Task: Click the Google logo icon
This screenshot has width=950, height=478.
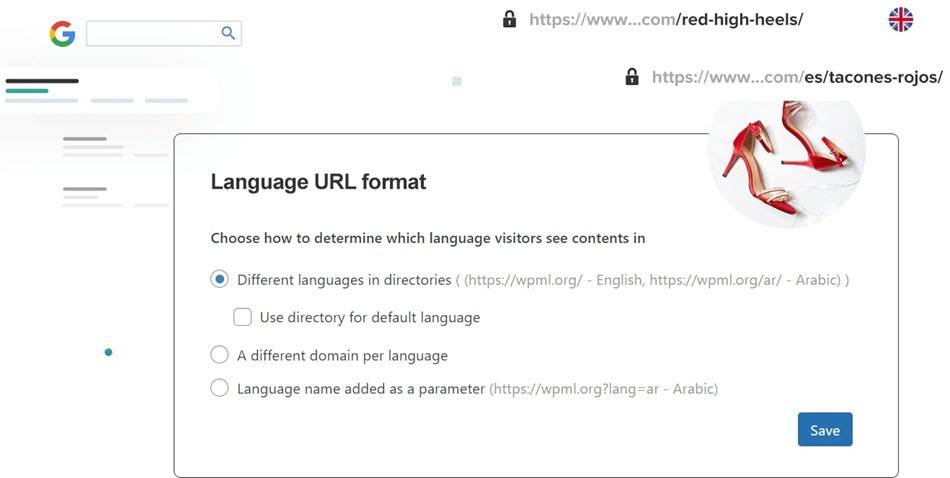Action: pos(62,33)
